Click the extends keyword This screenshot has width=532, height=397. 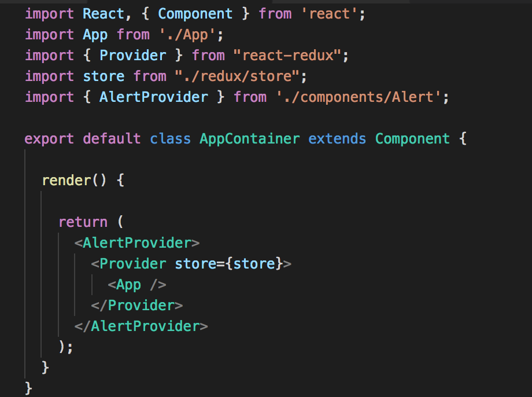point(337,139)
